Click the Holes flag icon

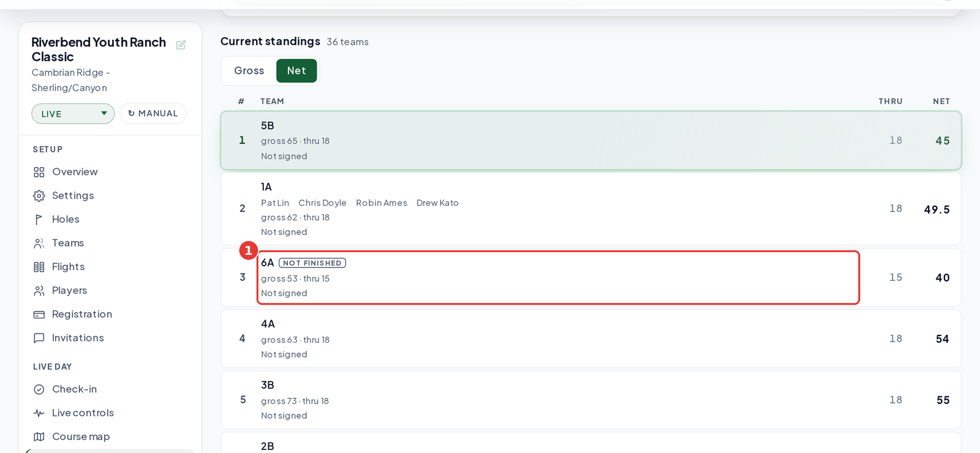39,219
